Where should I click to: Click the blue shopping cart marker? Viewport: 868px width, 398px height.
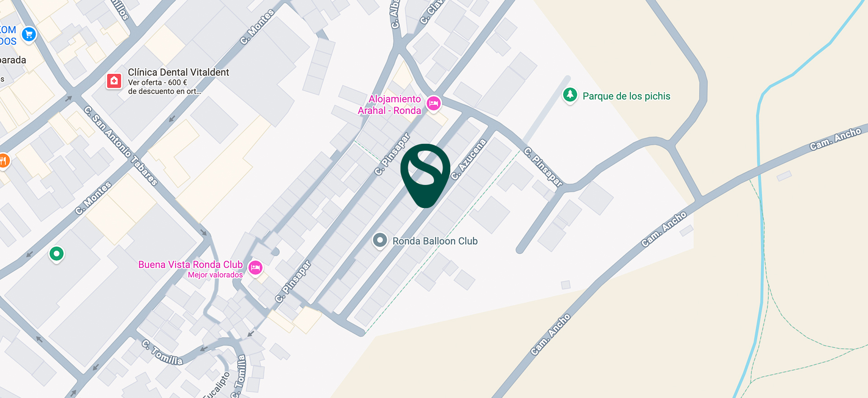pos(29,34)
